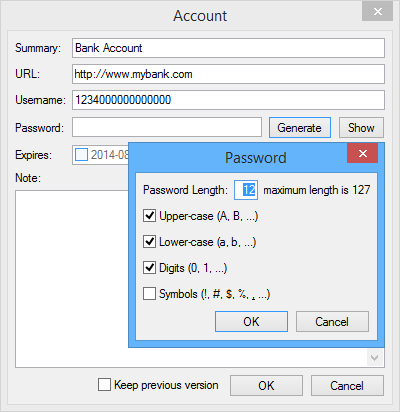This screenshot has width=400, height=412.
Task: Select the URL input field
Action: (x=228, y=74)
